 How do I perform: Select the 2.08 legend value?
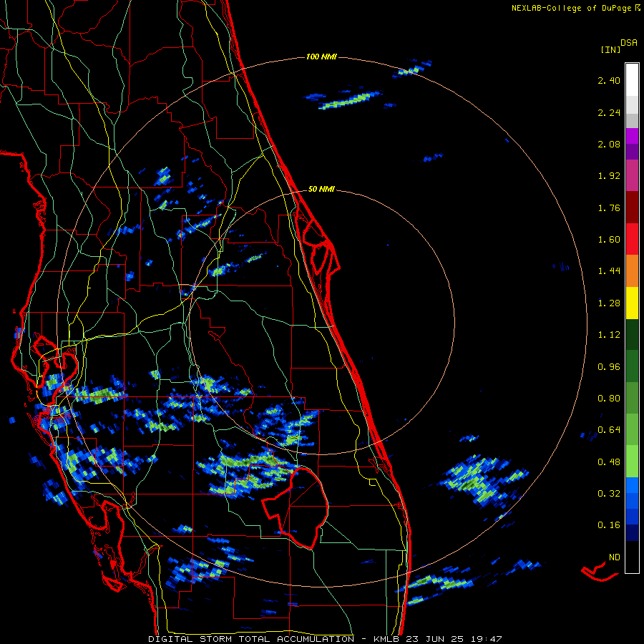[x=609, y=144]
